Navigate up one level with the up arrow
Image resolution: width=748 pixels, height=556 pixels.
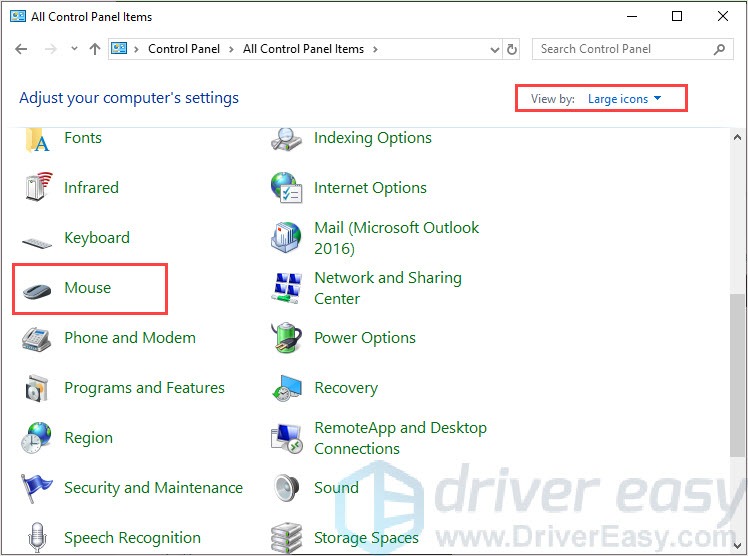coord(95,49)
